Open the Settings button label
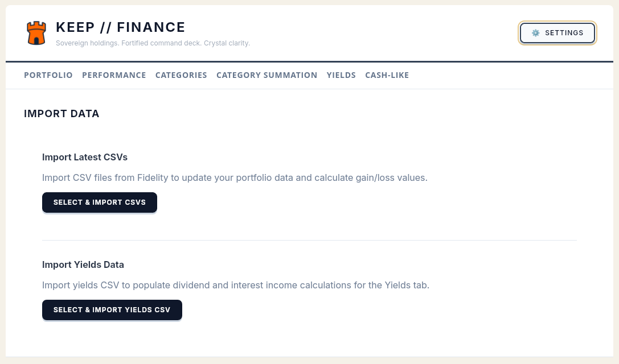Screen dimensions: 619x364 [x=564, y=33]
